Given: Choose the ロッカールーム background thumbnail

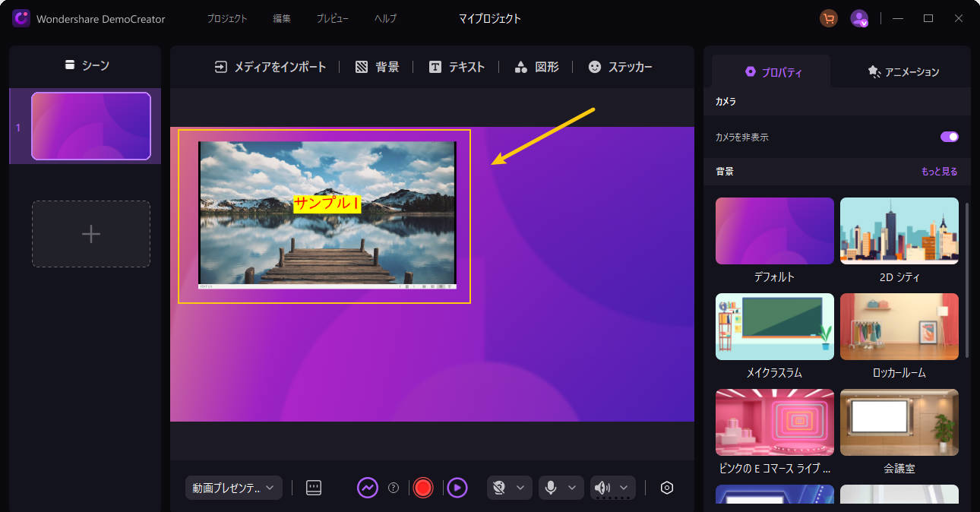Looking at the screenshot, I should (899, 327).
